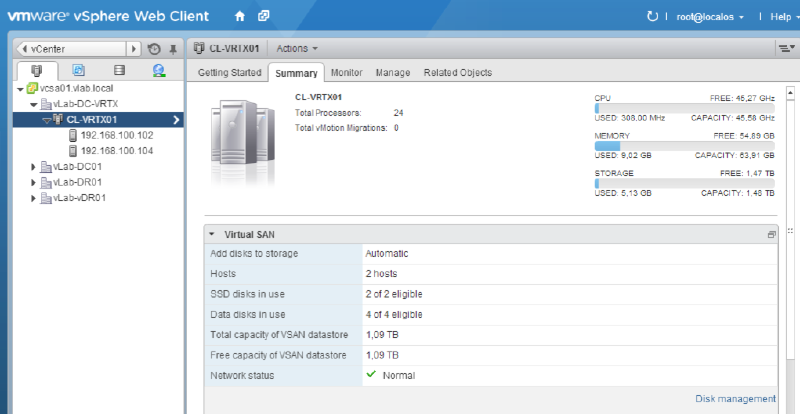Collapse the CL-VRTX01 cluster node
This screenshot has width=800, height=414.
[x=46, y=120]
